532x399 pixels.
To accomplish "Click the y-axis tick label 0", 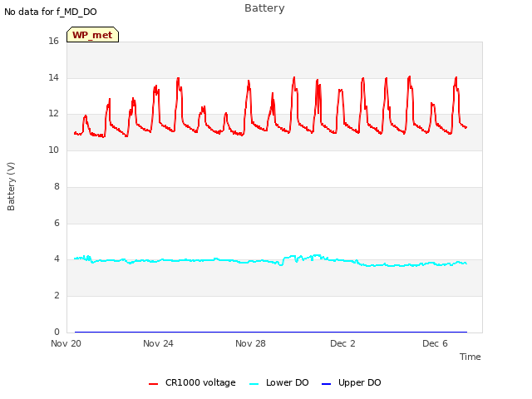I will pos(57,332).
